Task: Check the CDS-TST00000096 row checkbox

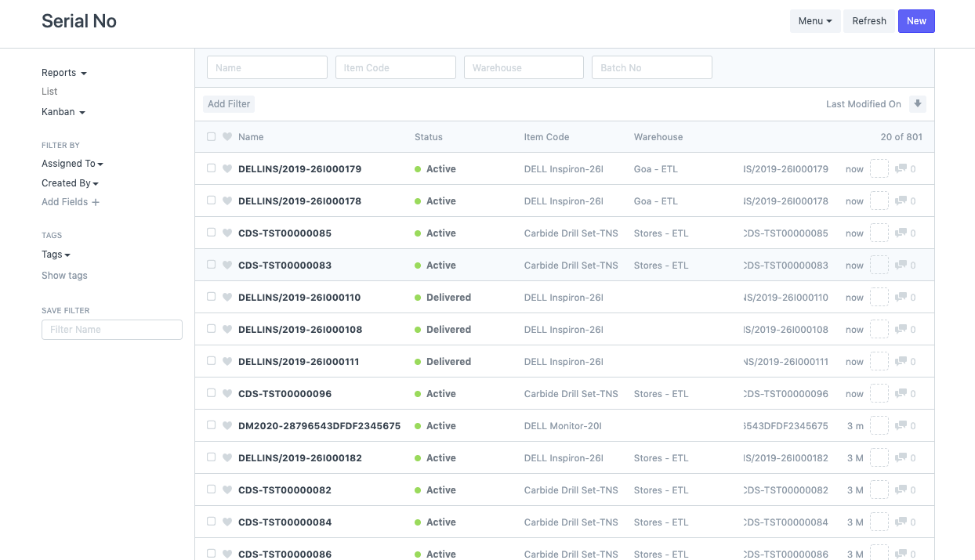Action: [211, 393]
